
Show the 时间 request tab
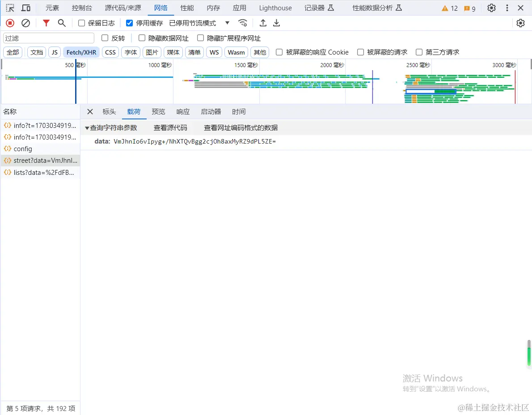(x=239, y=112)
